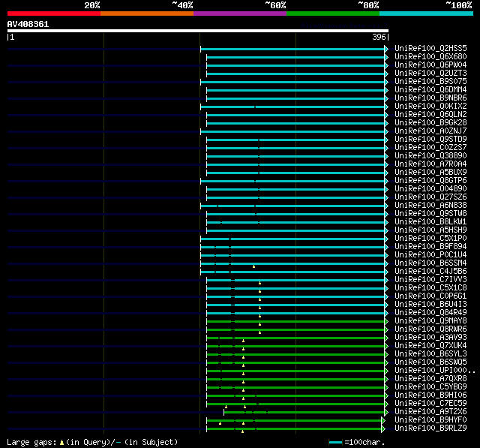Select the UniRef100_Q7XUK4 label
480x448 pixels.
(x=430, y=346)
